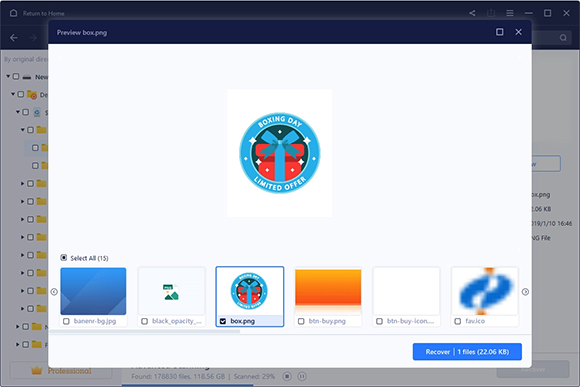
Task: Show previous thumbnails with left arrow
Action: tap(54, 292)
